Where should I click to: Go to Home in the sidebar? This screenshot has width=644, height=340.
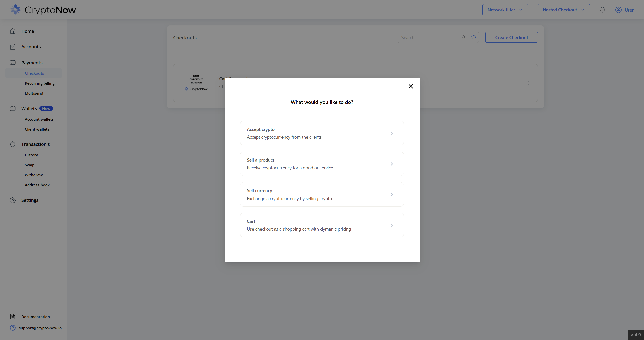click(x=28, y=31)
